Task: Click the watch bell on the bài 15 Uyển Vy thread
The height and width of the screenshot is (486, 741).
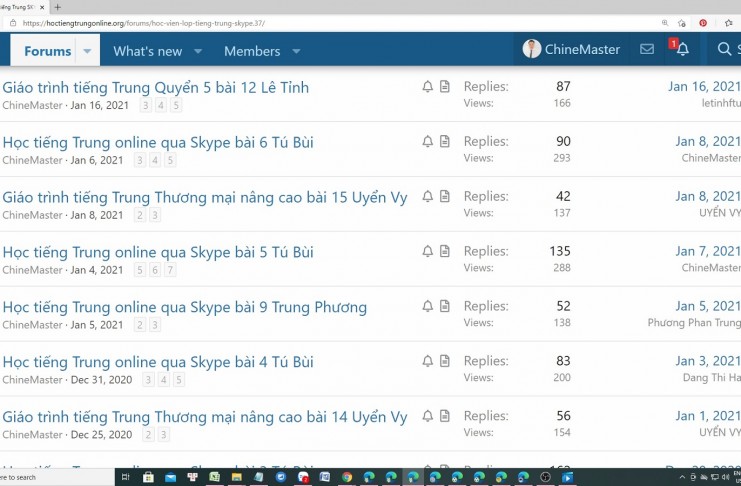Action: coord(427,196)
